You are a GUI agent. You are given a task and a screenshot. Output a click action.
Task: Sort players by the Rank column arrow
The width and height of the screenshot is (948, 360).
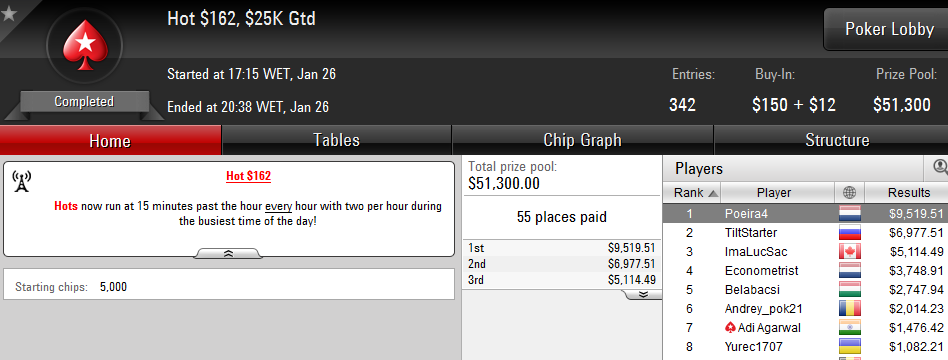click(x=713, y=194)
